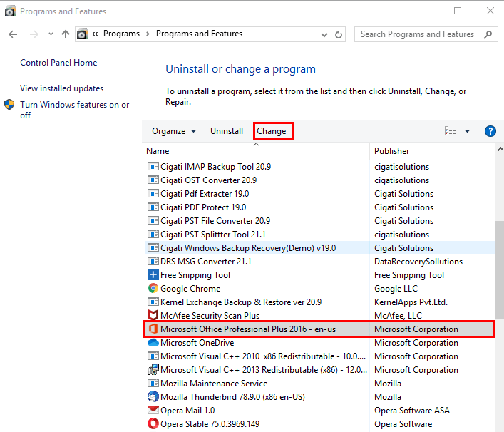Screen dimensions: 504x432
Task: Click the Cigati IMAP Backup Tool icon
Action: tap(153, 166)
